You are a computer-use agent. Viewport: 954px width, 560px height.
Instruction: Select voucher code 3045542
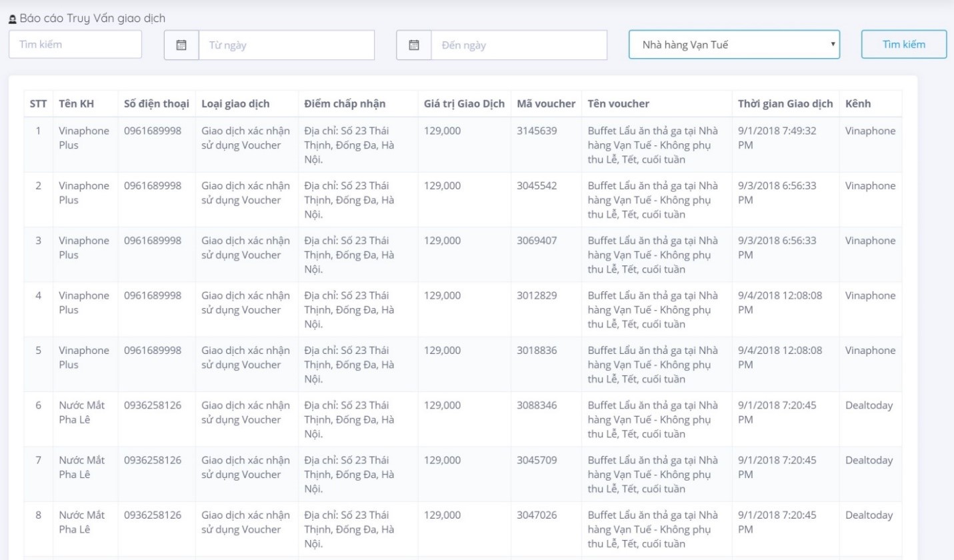pos(537,185)
